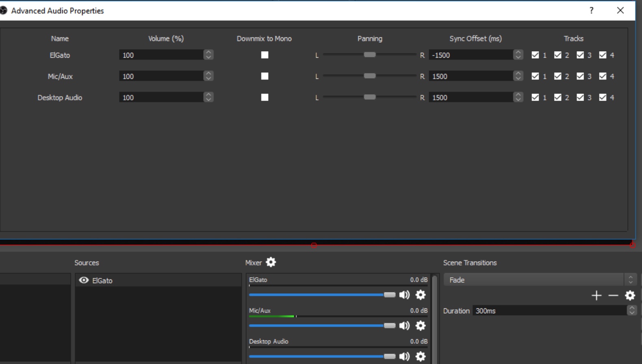Screen dimensions: 642x364
Task: Enable Downmix to Mono for ElGato
Action: [265, 55]
